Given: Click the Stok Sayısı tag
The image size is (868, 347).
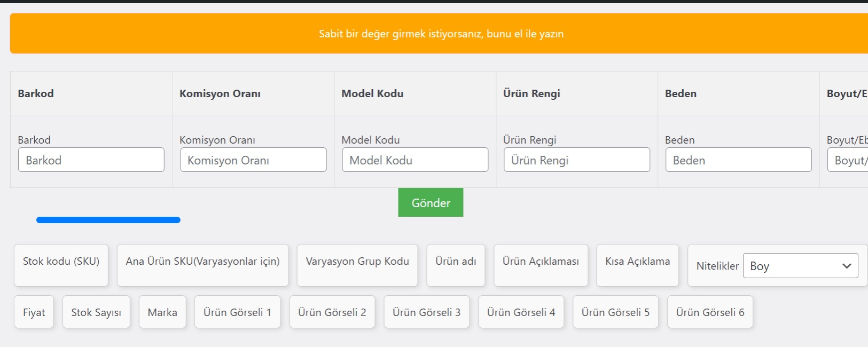Looking at the screenshot, I should (96, 312).
